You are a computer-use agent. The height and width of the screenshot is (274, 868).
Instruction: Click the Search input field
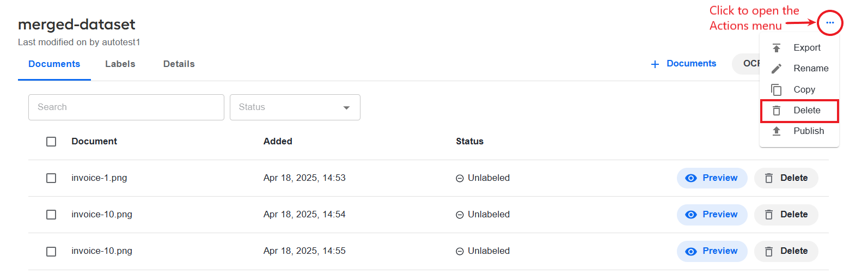coord(126,107)
